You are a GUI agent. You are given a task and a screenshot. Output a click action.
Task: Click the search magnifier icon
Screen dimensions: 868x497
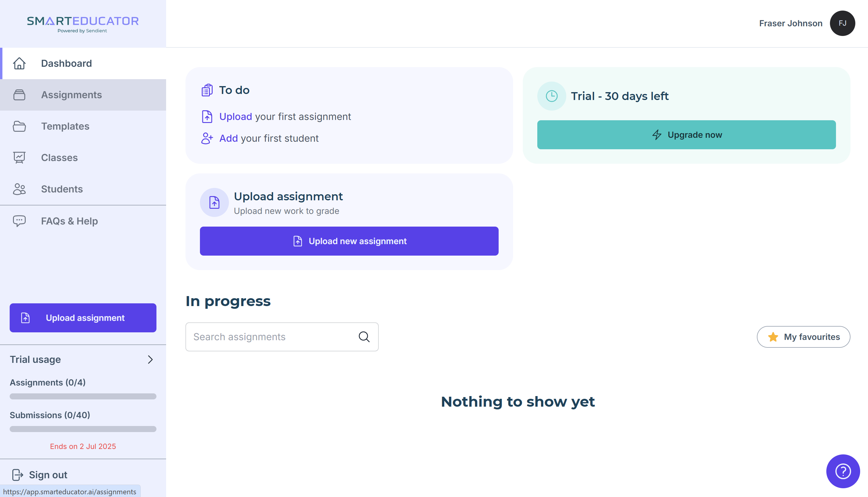[364, 337]
